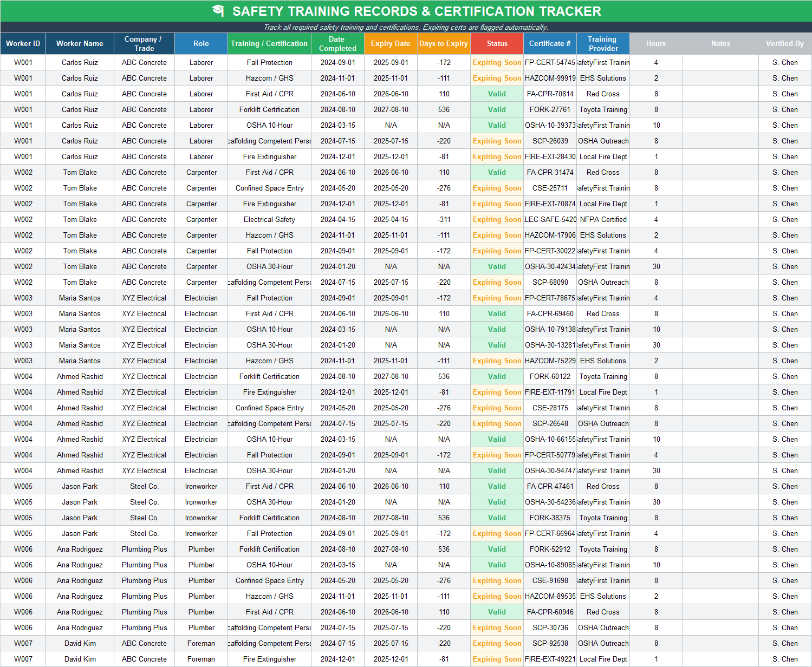Click the subtitle about expiring certs being flagged
Viewport: 812px width, 667px height.
tap(406, 27)
